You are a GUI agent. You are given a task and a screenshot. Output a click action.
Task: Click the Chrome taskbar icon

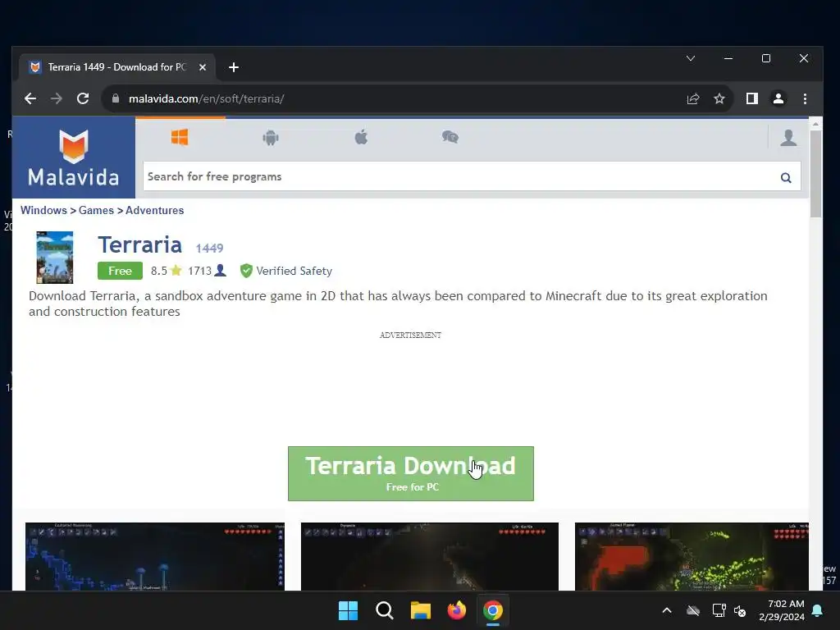click(493, 610)
